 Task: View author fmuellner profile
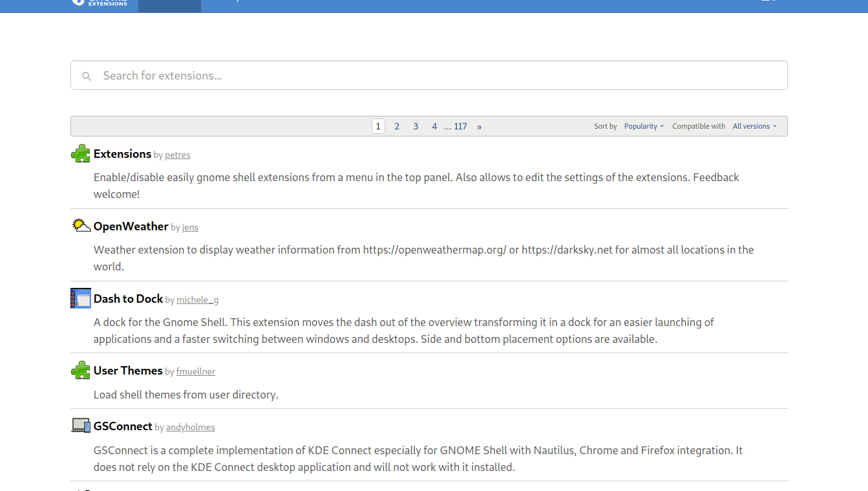pos(196,371)
